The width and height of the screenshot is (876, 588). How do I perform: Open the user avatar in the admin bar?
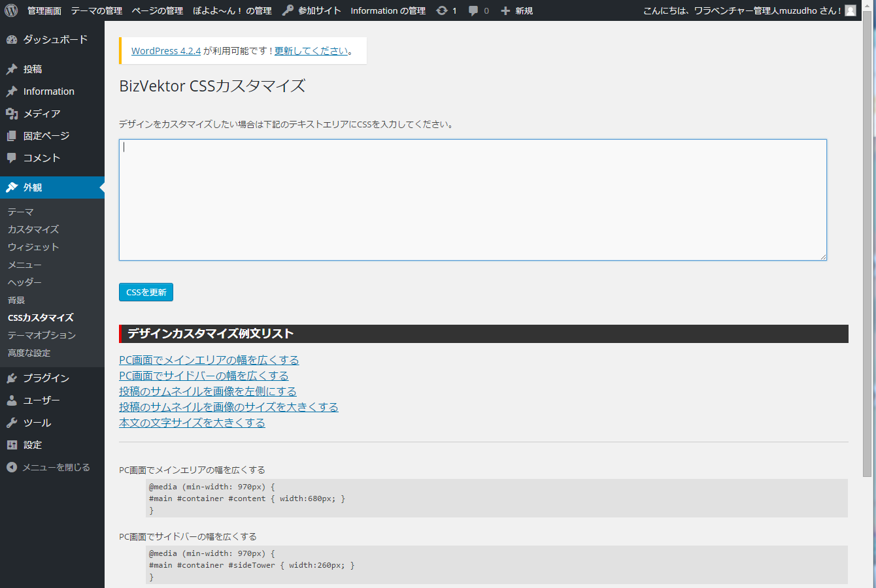point(851,10)
